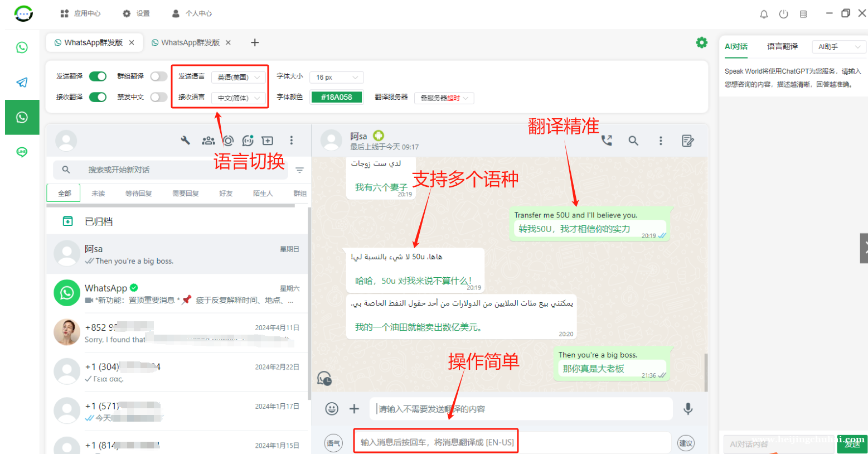This screenshot has width=868, height=454.
Task: Select the 语言翻译 tab
Action: [x=782, y=46]
